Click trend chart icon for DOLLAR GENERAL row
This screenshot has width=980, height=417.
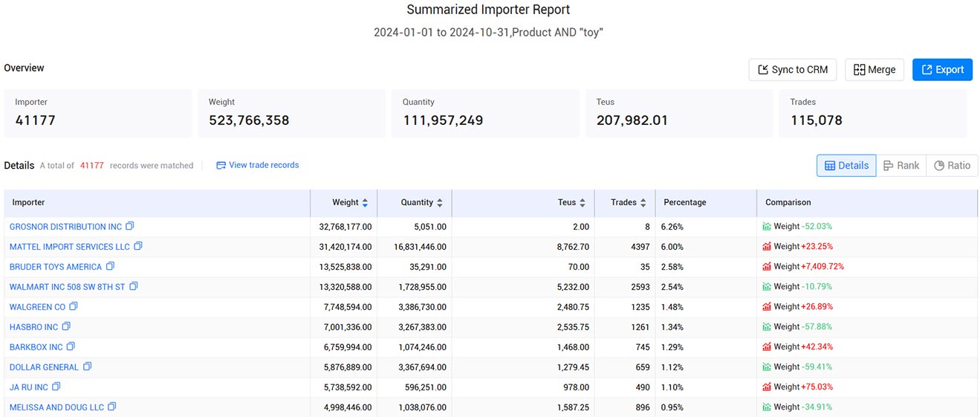tap(767, 366)
